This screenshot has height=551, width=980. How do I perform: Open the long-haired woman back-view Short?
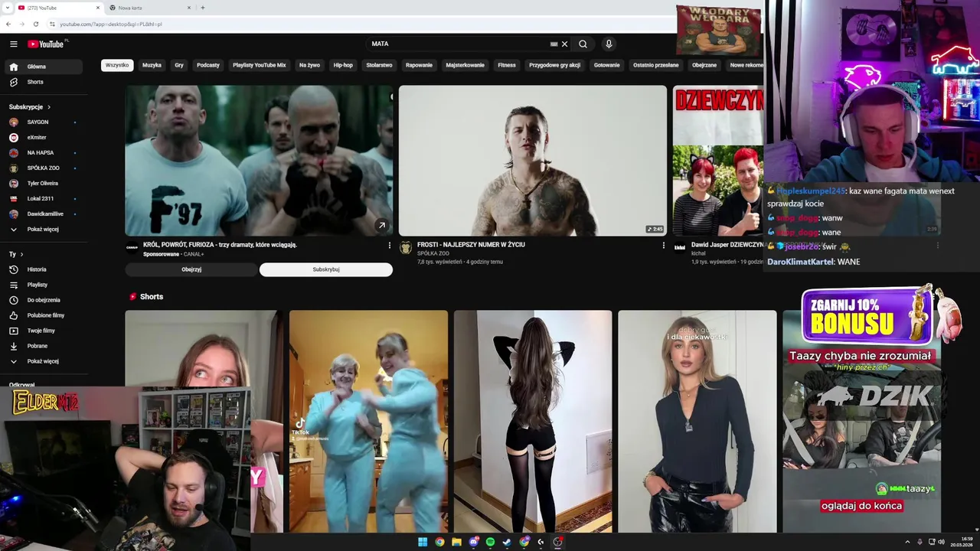[x=533, y=421]
